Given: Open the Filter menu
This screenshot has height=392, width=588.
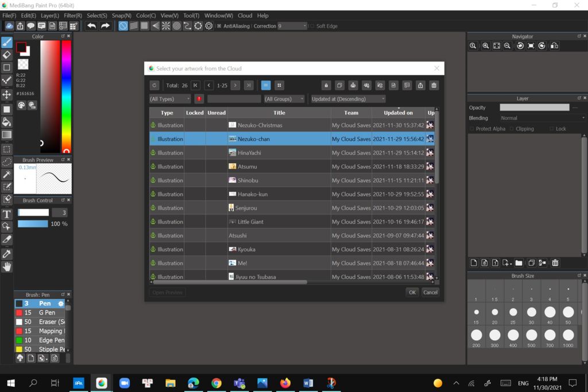Looking at the screenshot, I should tap(73, 16).
